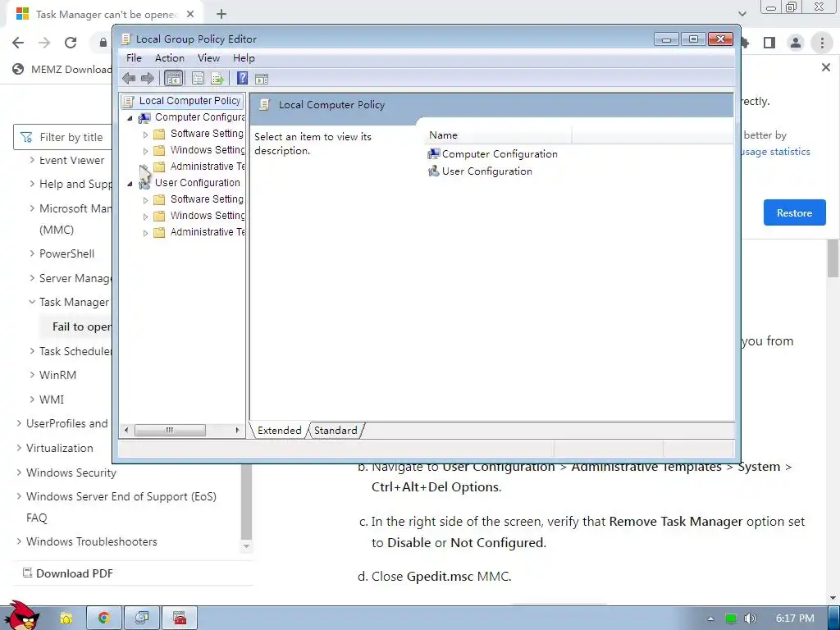The height and width of the screenshot is (630, 840).
Task: Click the tree pane horizontal scrollbar thumb
Action: tap(170, 430)
